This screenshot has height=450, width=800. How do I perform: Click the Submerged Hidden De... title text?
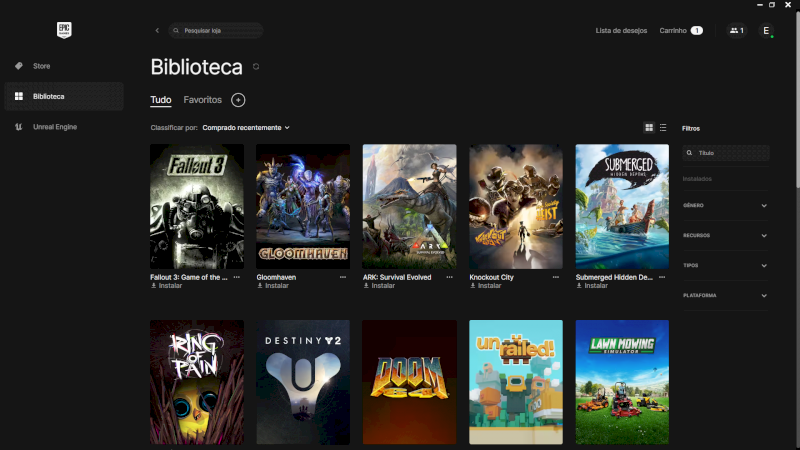pos(614,277)
